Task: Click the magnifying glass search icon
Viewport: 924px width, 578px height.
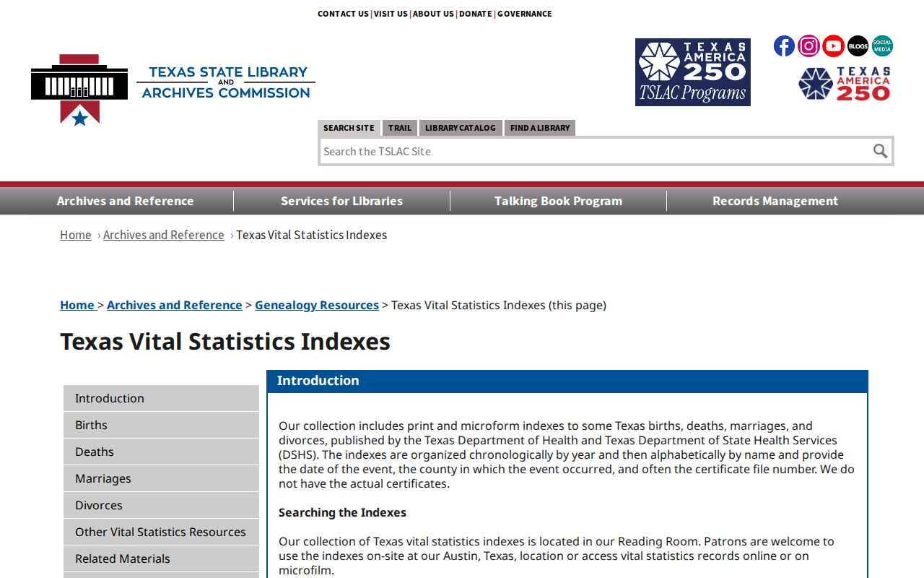Action: click(x=880, y=151)
